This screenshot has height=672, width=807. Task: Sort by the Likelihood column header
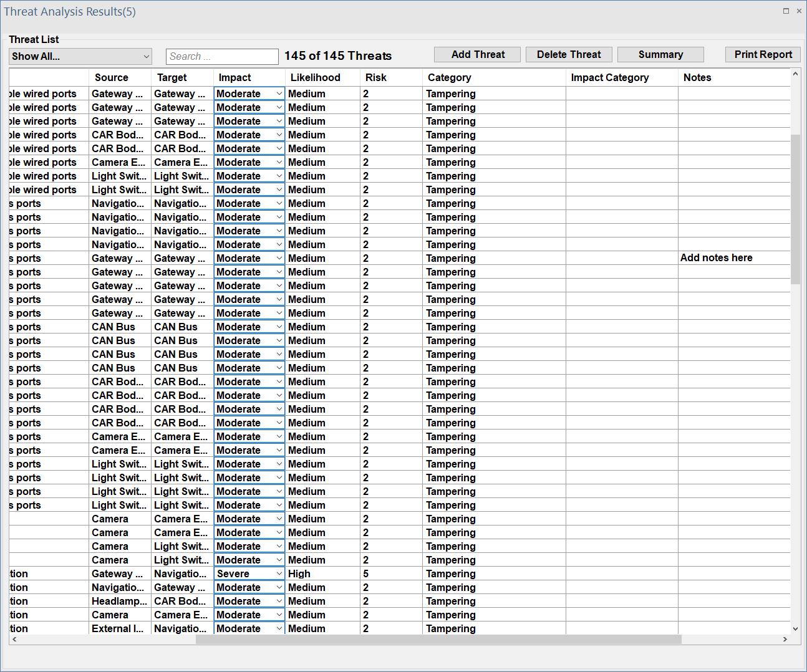pos(316,78)
